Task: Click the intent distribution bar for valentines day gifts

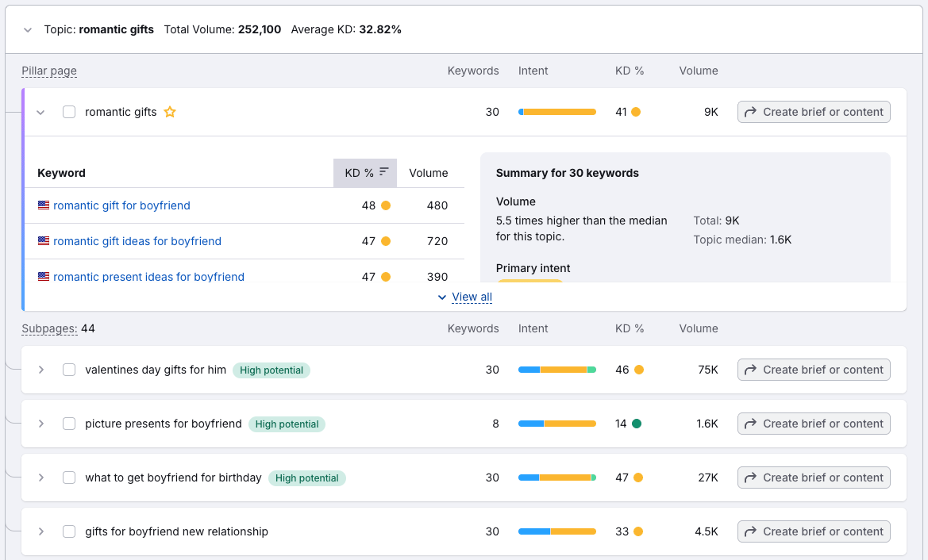Action: click(556, 369)
